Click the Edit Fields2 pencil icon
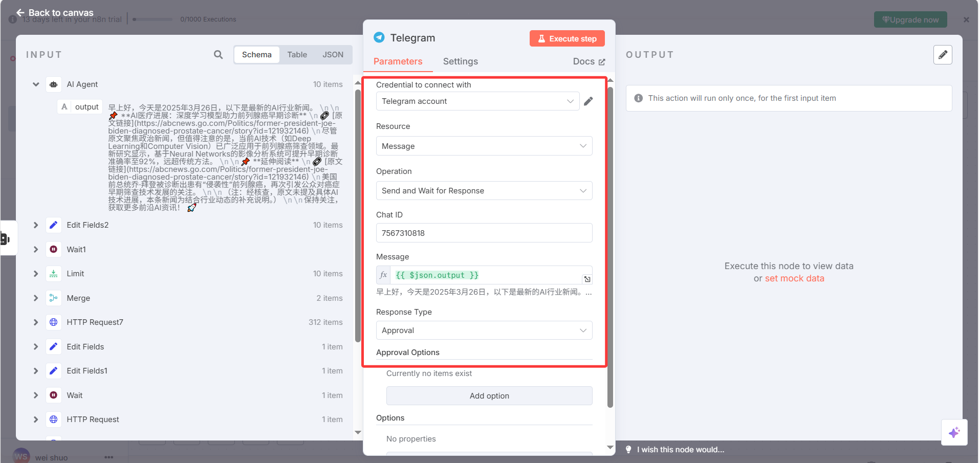980x463 pixels. click(54, 225)
